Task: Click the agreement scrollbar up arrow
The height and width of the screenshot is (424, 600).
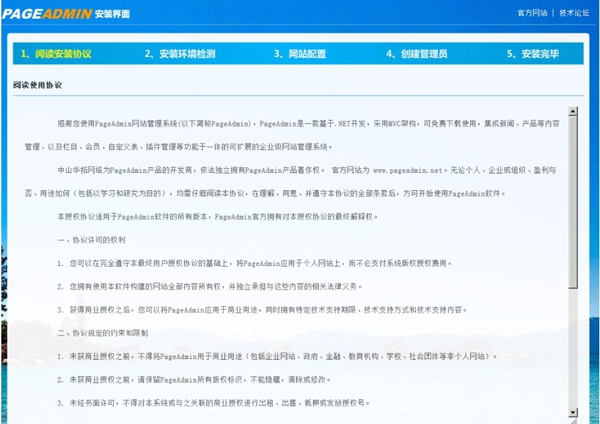Action: [573, 111]
